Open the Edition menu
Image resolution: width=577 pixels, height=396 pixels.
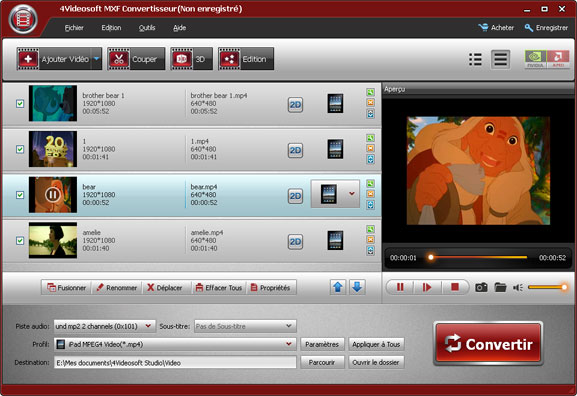click(x=111, y=28)
